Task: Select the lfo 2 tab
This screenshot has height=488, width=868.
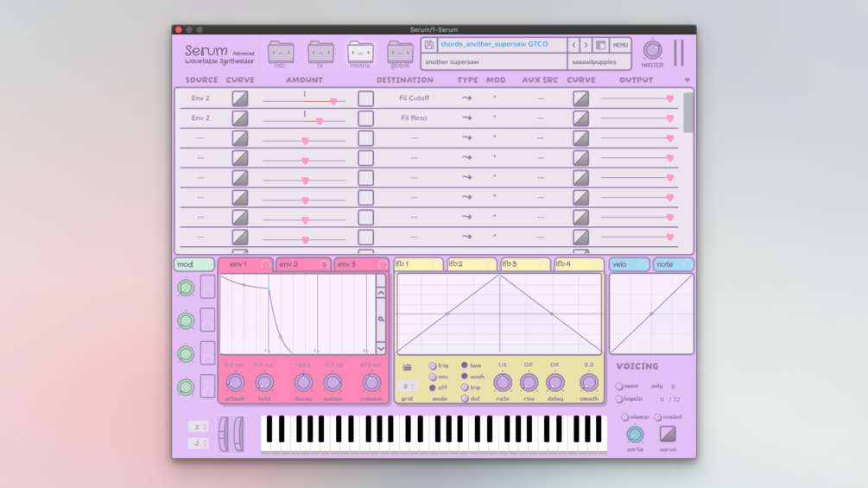Action: pos(472,264)
